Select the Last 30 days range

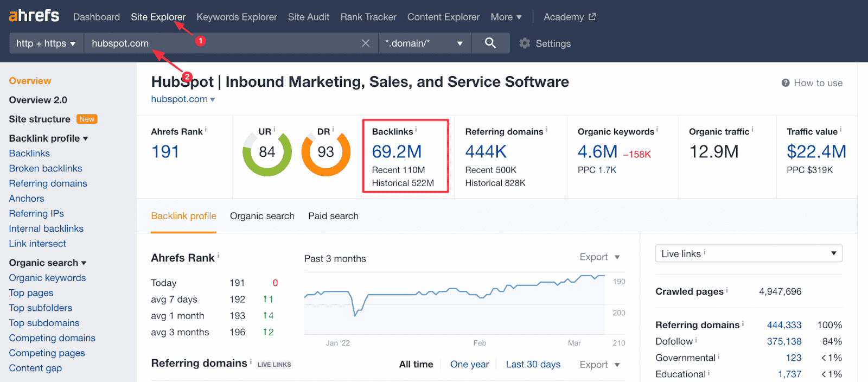533,365
